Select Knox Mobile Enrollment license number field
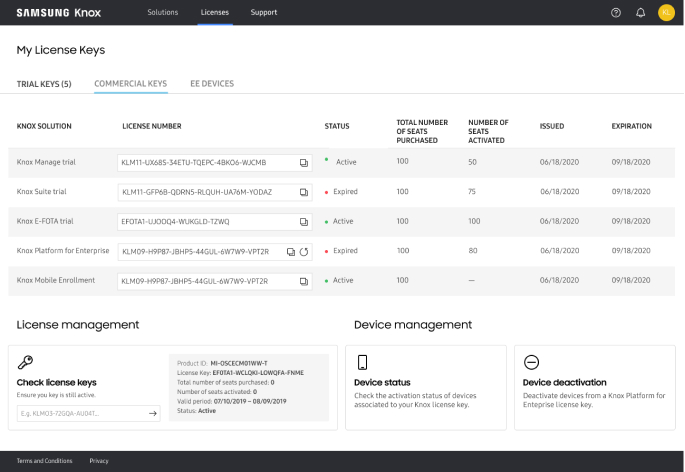 (214, 281)
